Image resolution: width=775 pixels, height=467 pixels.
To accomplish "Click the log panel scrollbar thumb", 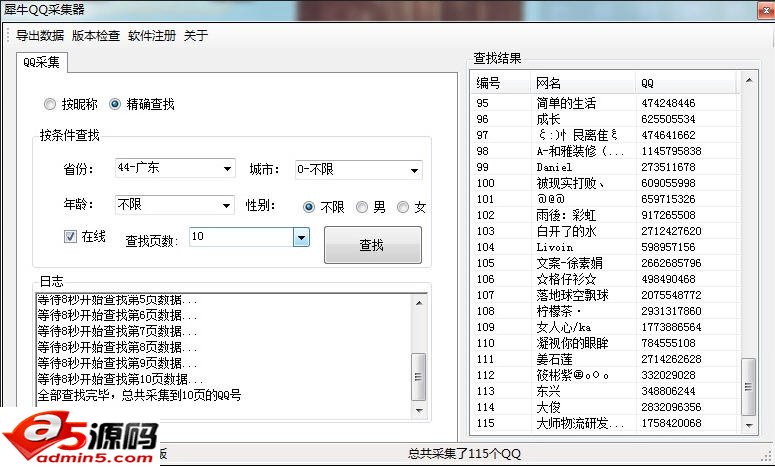I will [x=419, y=377].
